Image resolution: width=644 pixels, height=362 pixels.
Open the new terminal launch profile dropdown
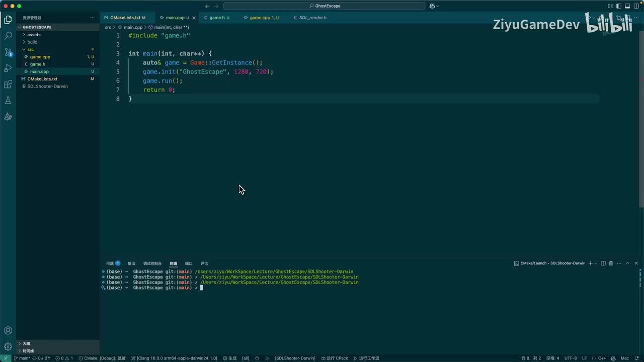(x=596, y=263)
